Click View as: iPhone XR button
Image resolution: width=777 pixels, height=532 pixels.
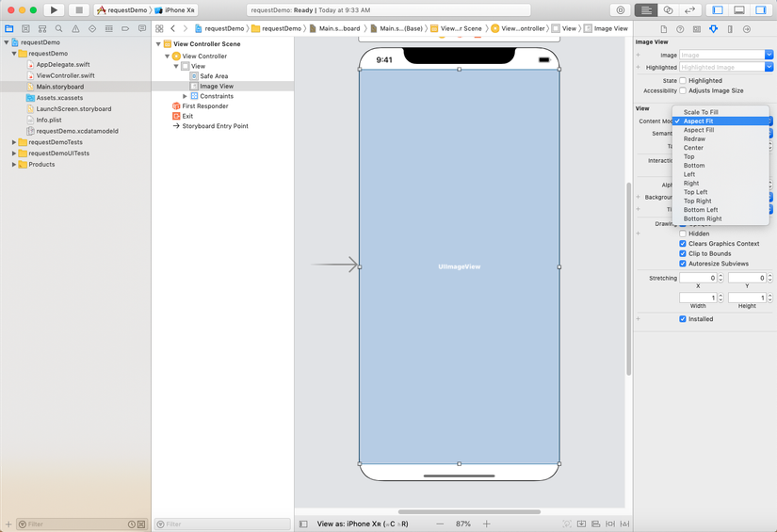362,524
